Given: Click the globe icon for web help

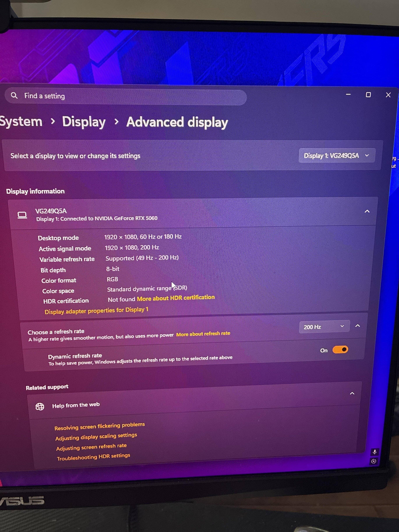Looking at the screenshot, I should click(40, 406).
